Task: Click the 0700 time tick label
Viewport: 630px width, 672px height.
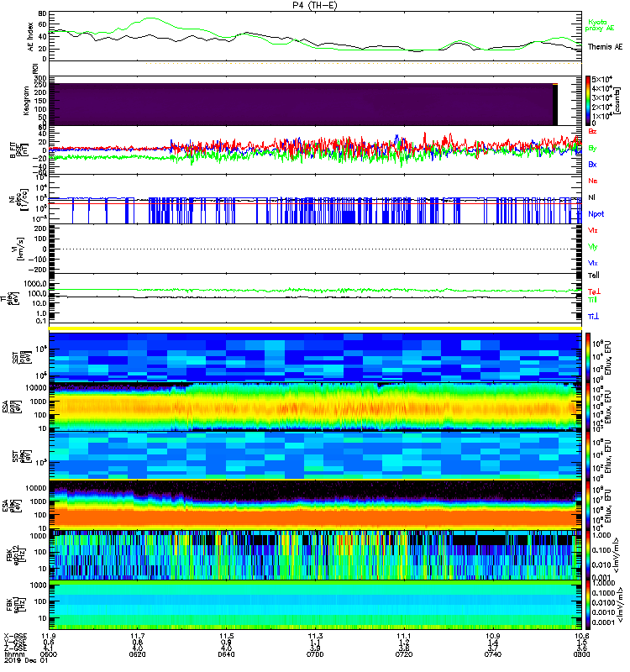Action: [315, 655]
